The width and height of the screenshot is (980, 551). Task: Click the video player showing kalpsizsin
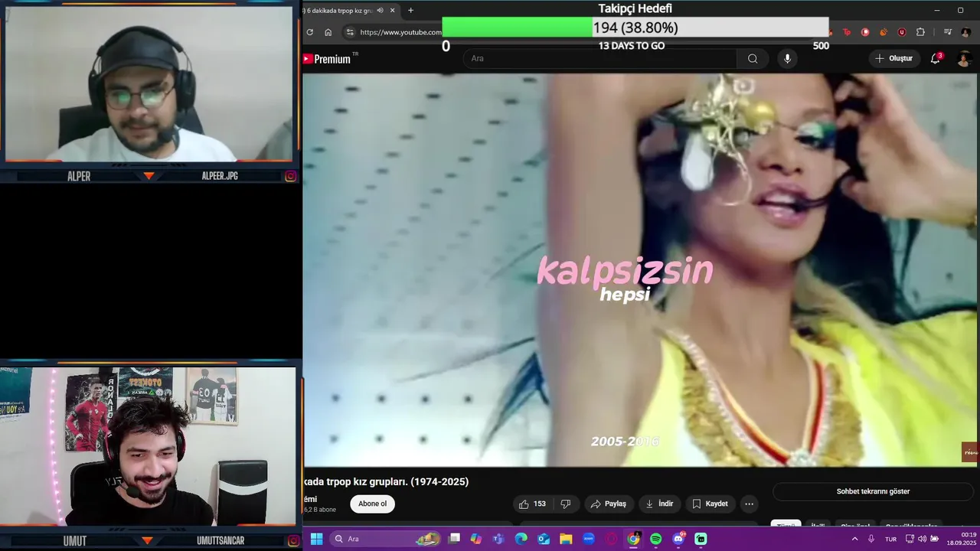pyautogui.click(x=641, y=270)
